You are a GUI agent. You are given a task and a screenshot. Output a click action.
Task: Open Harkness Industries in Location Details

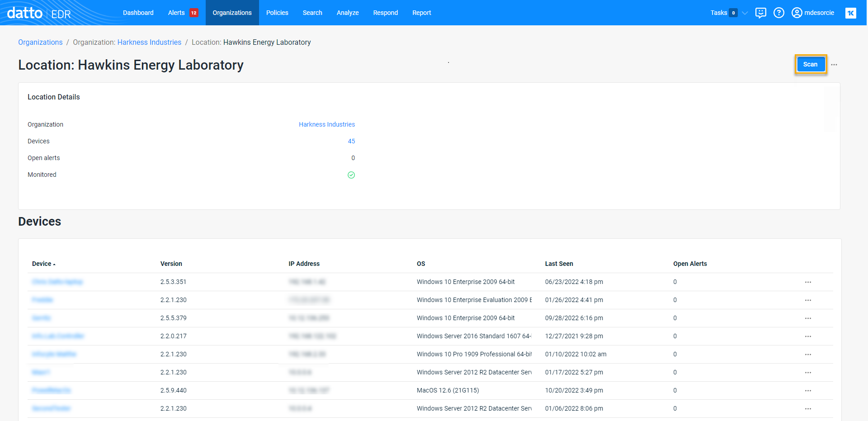point(327,124)
